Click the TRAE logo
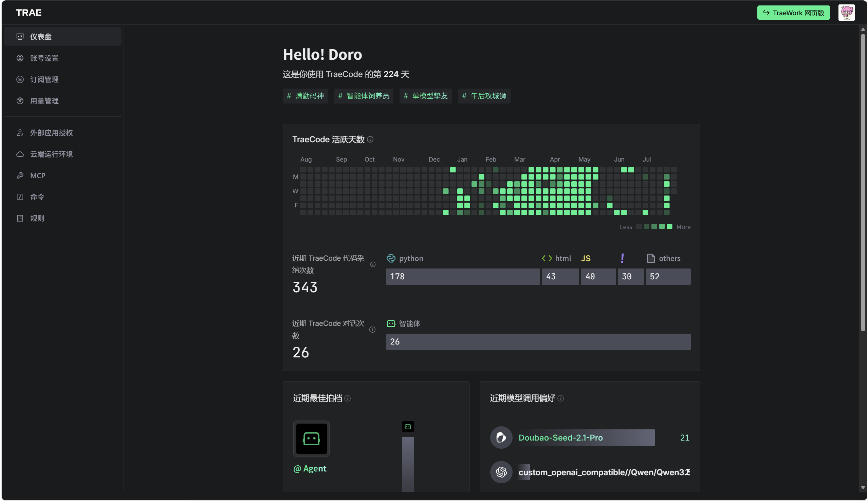Screen dimensions: 868x502 (29, 13)
